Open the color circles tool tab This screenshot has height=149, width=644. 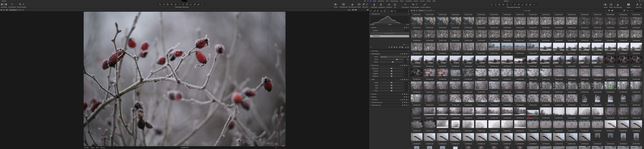pyautogui.click(x=381, y=11)
